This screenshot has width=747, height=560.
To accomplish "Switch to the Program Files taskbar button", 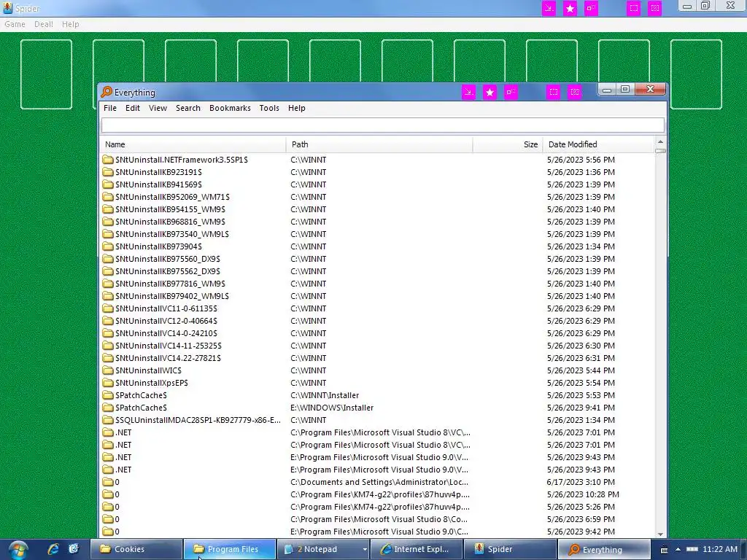I will 230,550.
